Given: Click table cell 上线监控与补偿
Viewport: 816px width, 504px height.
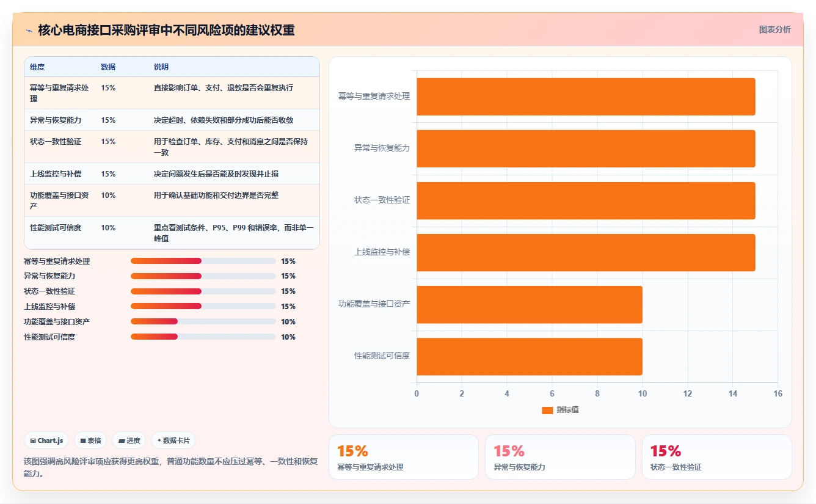Looking at the screenshot, I should [56, 173].
